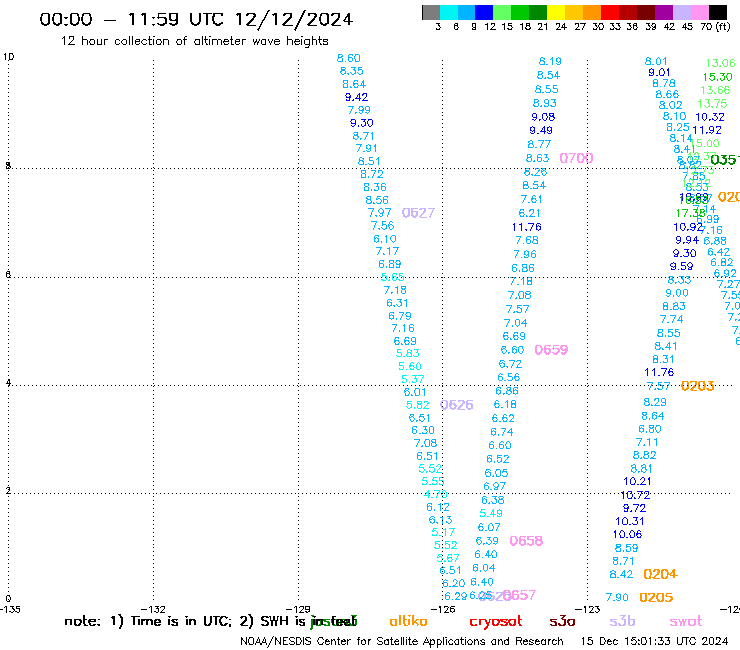Click the note 'Time is in UTC' text
The image size is (740, 650).
coord(181,621)
